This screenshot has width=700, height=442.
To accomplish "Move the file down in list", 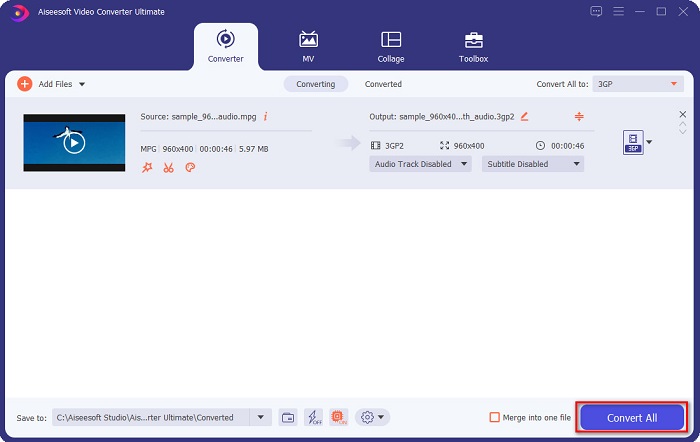I will click(x=683, y=131).
